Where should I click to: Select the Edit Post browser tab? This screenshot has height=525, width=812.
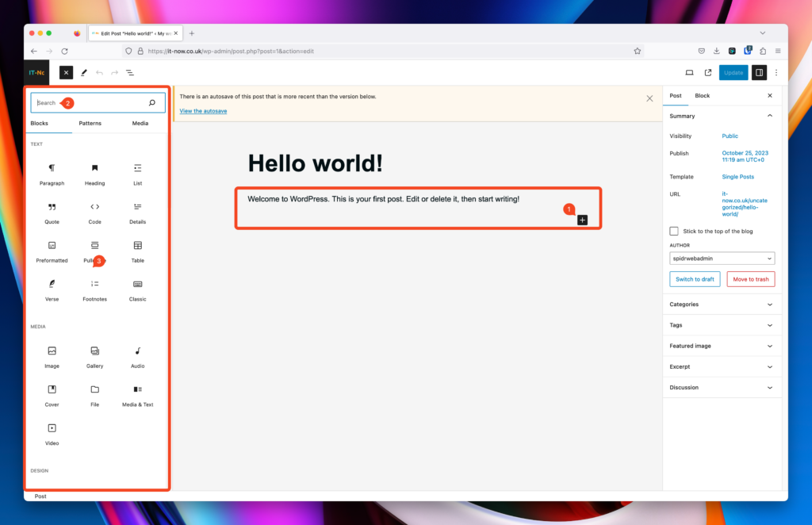point(133,33)
